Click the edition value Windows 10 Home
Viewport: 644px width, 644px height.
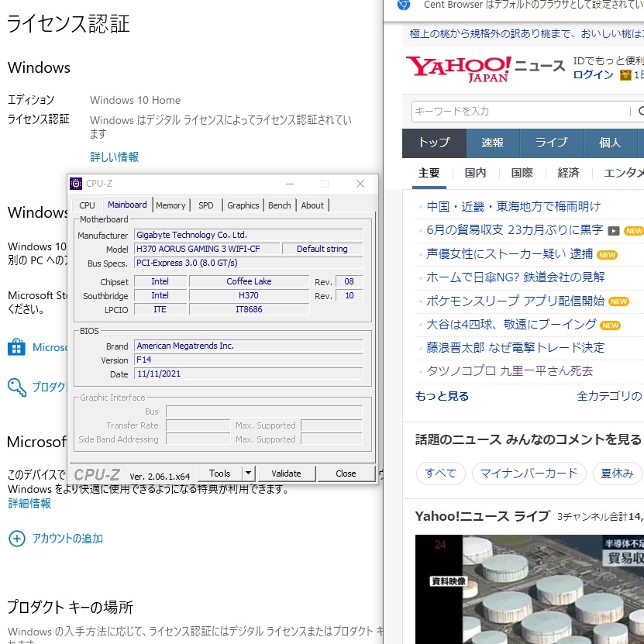(135, 100)
